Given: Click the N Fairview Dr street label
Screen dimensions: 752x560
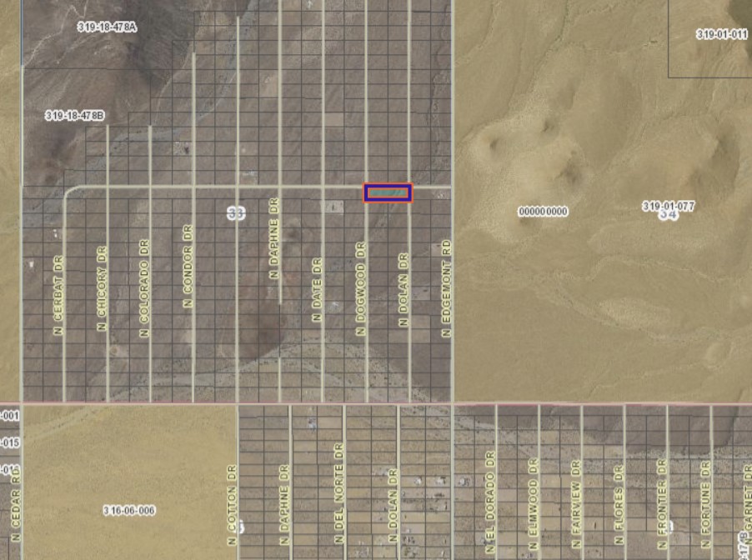Looking at the screenshot, I should coord(575,500).
